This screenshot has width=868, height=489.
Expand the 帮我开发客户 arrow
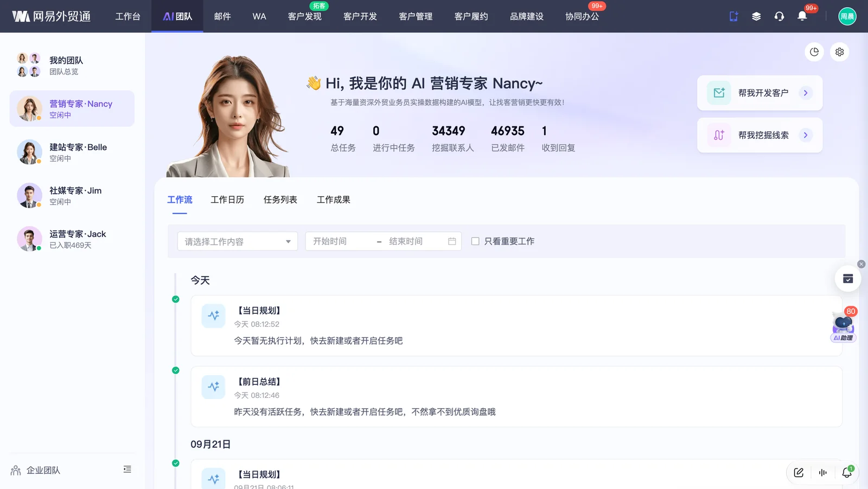(x=806, y=93)
